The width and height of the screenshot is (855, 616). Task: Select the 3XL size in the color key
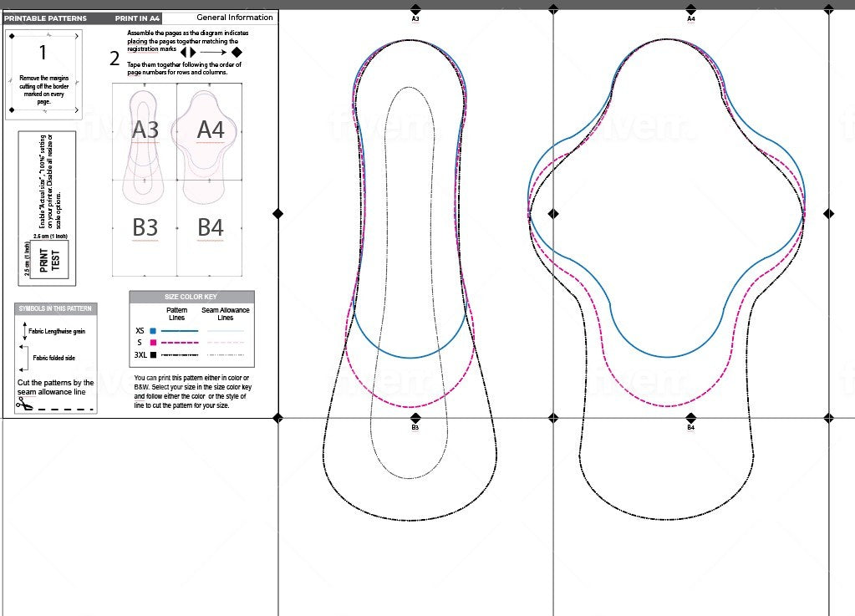pyautogui.click(x=140, y=354)
